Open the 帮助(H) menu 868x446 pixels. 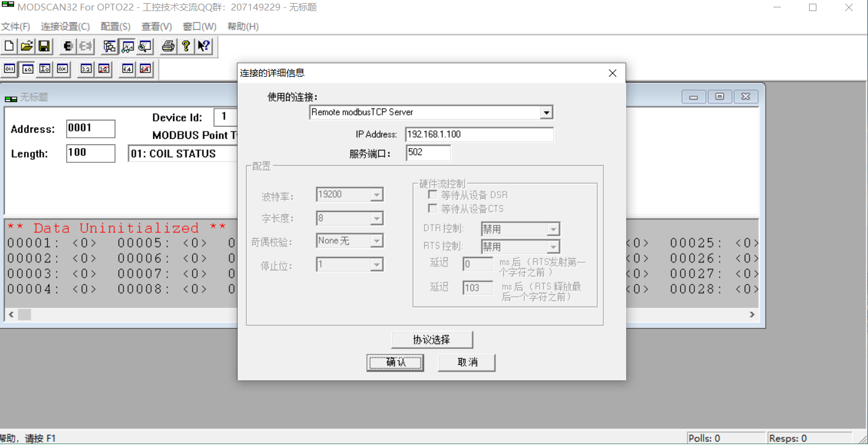tap(243, 26)
